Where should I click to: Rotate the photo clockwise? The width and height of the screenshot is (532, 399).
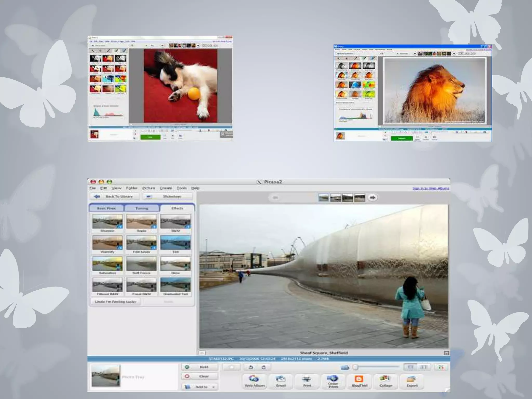(x=264, y=367)
